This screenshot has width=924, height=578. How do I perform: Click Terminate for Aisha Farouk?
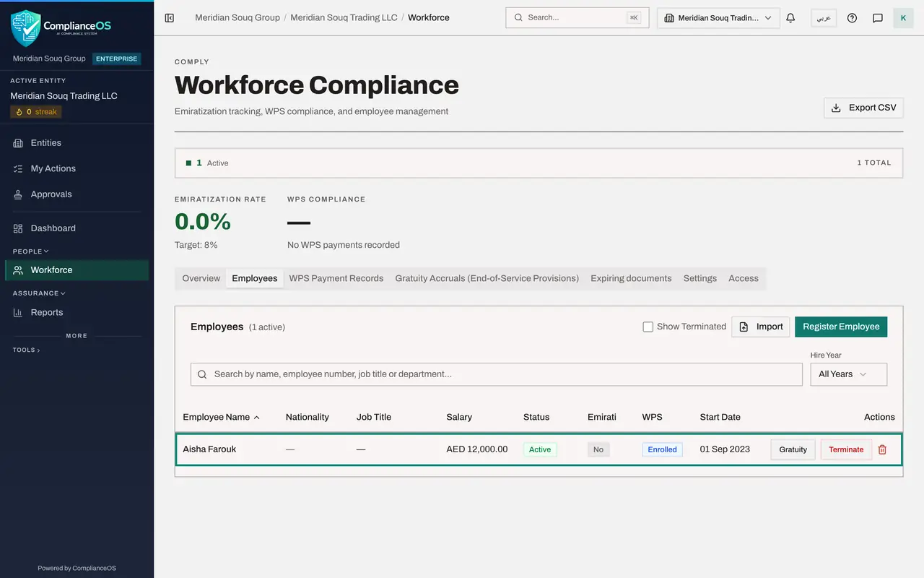coord(846,449)
